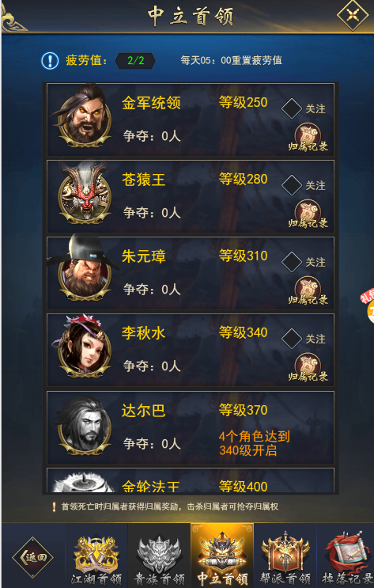
Task: Click the blue fatigue info exclamation icon
Action: (50, 61)
